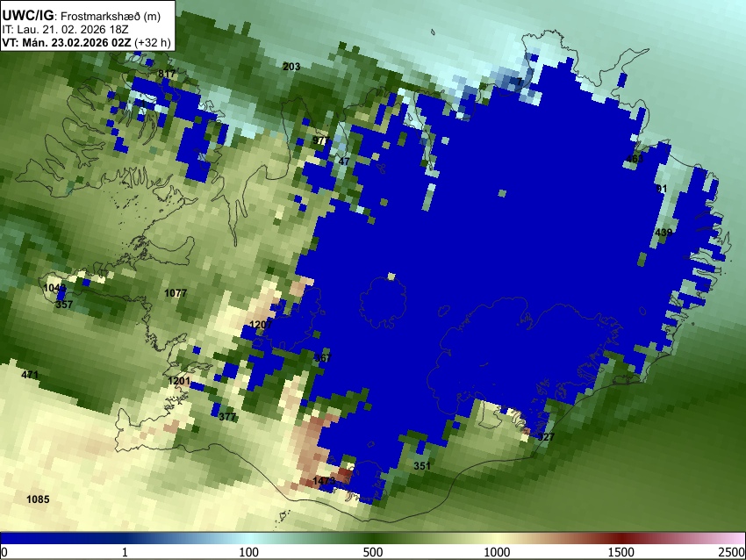Click the map value "367"

coord(323,358)
